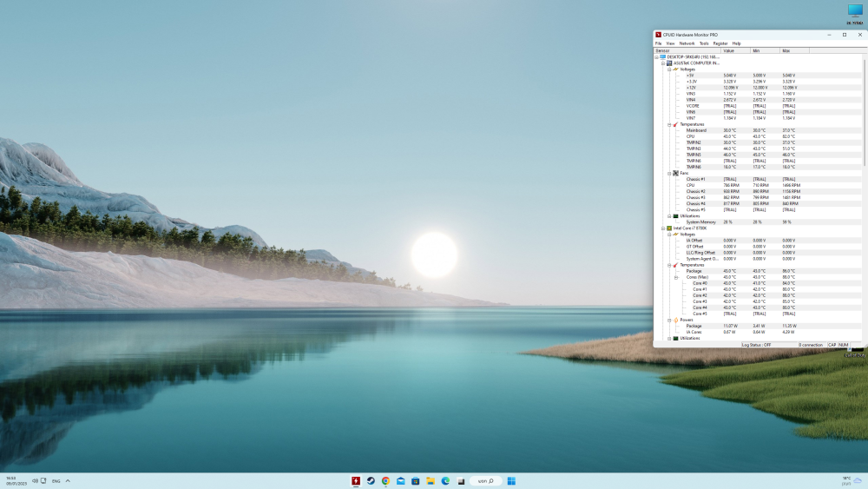868x489 pixels.
Task: Open the Windows Start menu
Action: pyautogui.click(x=511, y=480)
